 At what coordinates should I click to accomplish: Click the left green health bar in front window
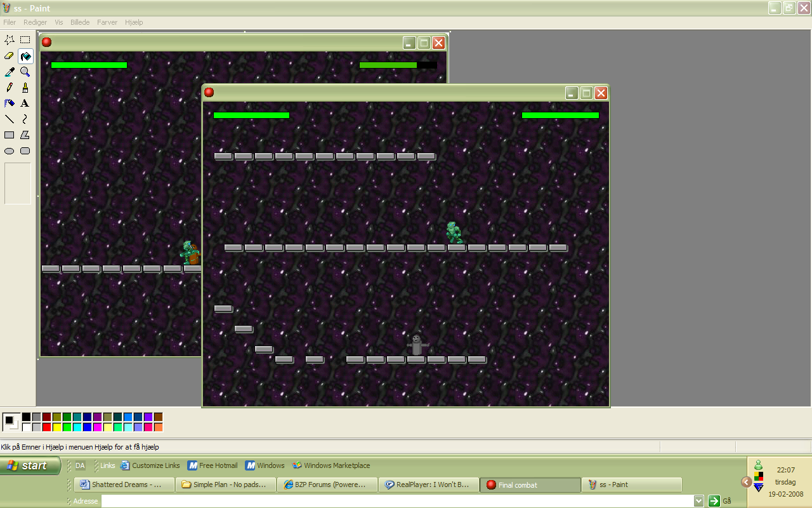tap(252, 116)
